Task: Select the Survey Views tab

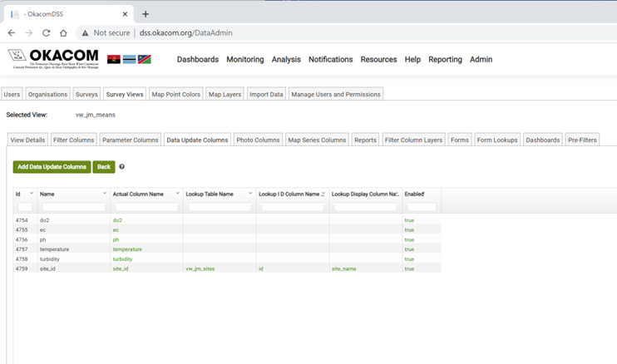Action: pos(125,95)
